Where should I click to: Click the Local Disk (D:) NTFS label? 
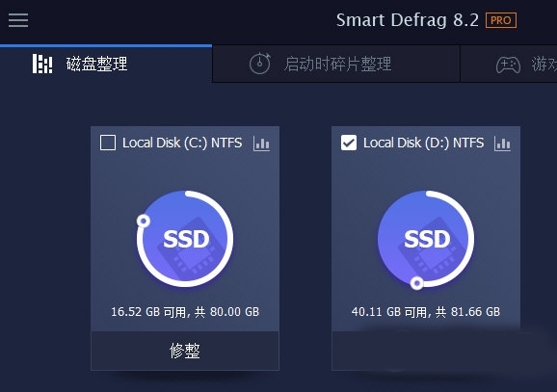point(423,143)
